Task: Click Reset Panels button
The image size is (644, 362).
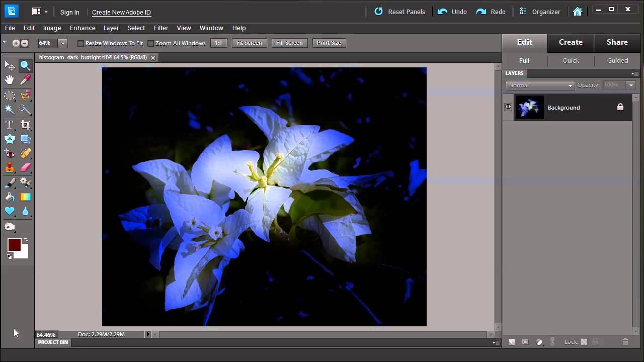Action: point(400,12)
